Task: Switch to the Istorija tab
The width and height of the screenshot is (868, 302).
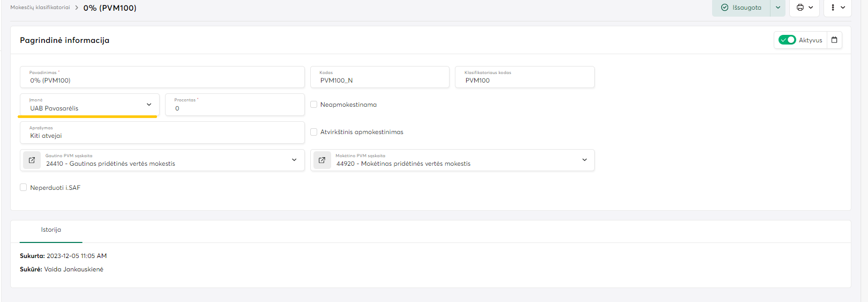Action: pyautogui.click(x=51, y=230)
